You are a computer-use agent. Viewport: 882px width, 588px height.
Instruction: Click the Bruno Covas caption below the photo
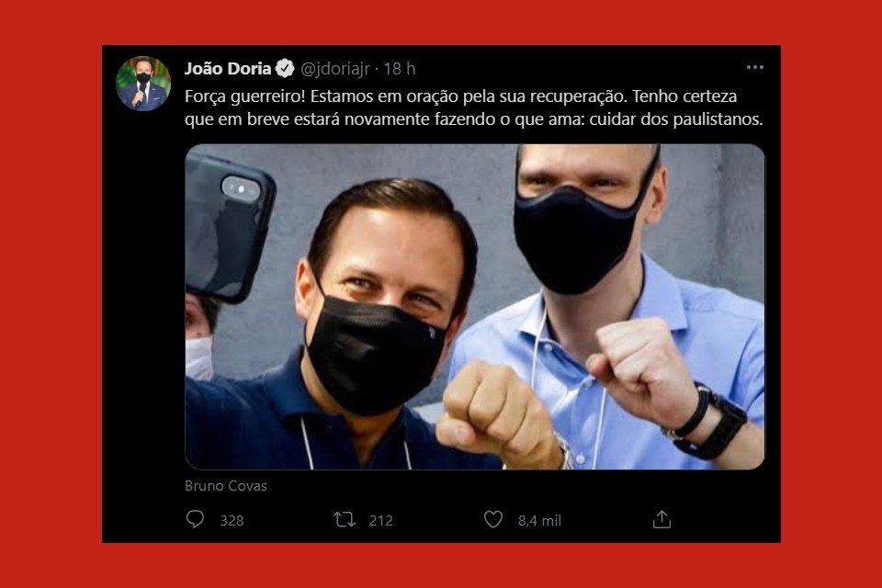coord(226,486)
